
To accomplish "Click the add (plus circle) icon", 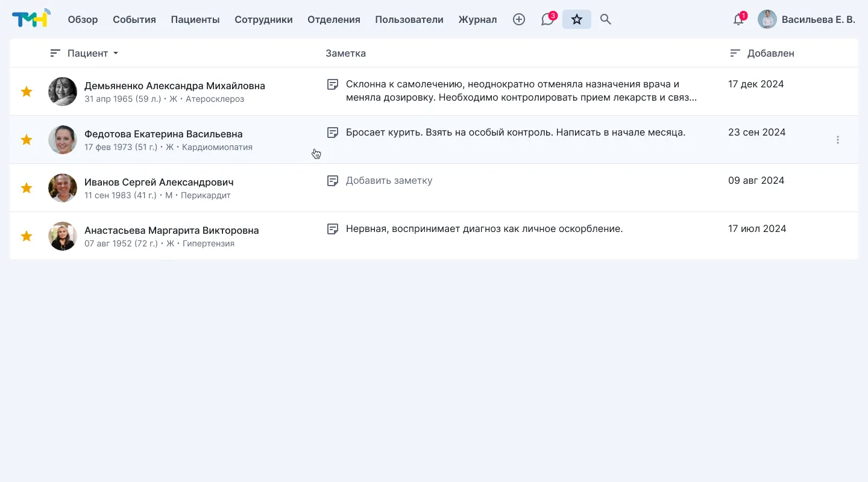I will 519,19.
